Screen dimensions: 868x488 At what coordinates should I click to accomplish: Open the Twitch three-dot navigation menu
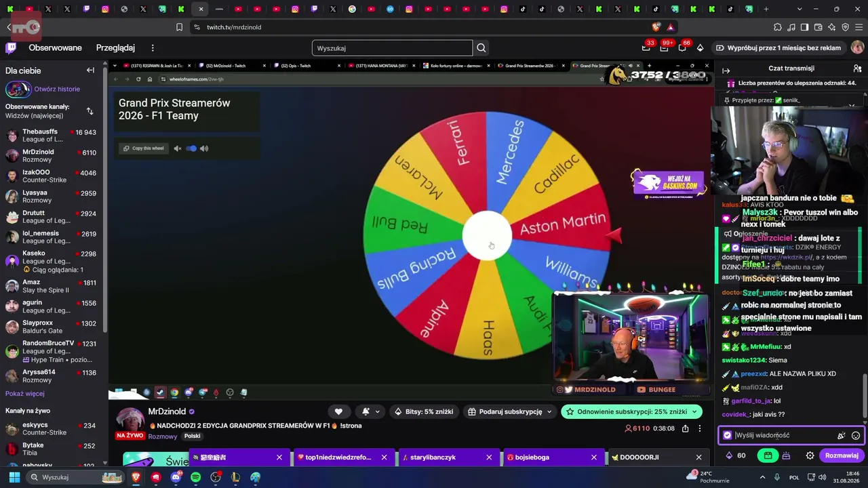point(153,48)
